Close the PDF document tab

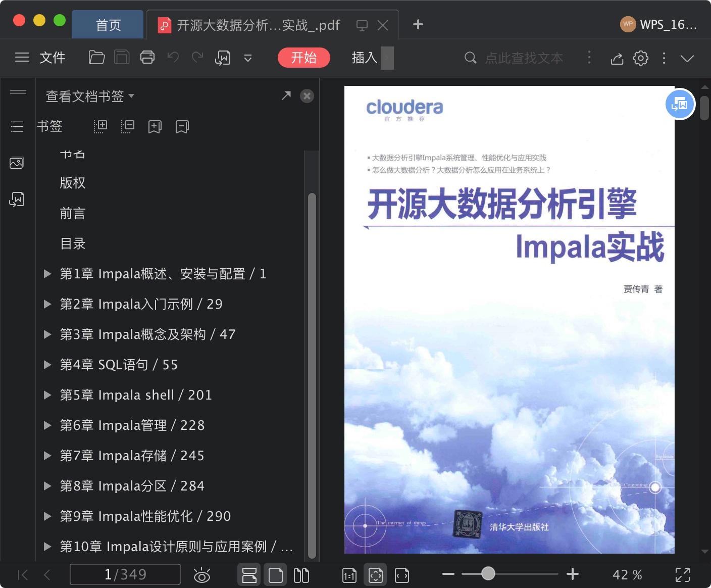383,25
